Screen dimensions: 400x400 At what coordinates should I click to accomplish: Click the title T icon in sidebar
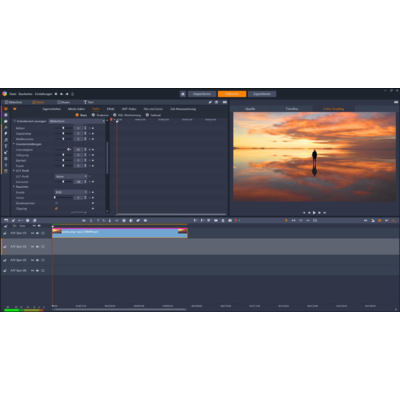6,146
